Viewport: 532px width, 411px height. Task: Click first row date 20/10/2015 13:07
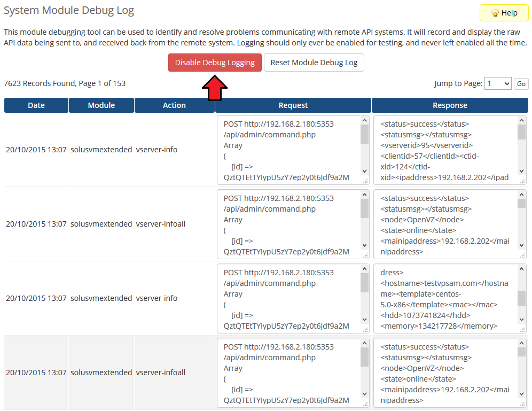tap(36, 150)
